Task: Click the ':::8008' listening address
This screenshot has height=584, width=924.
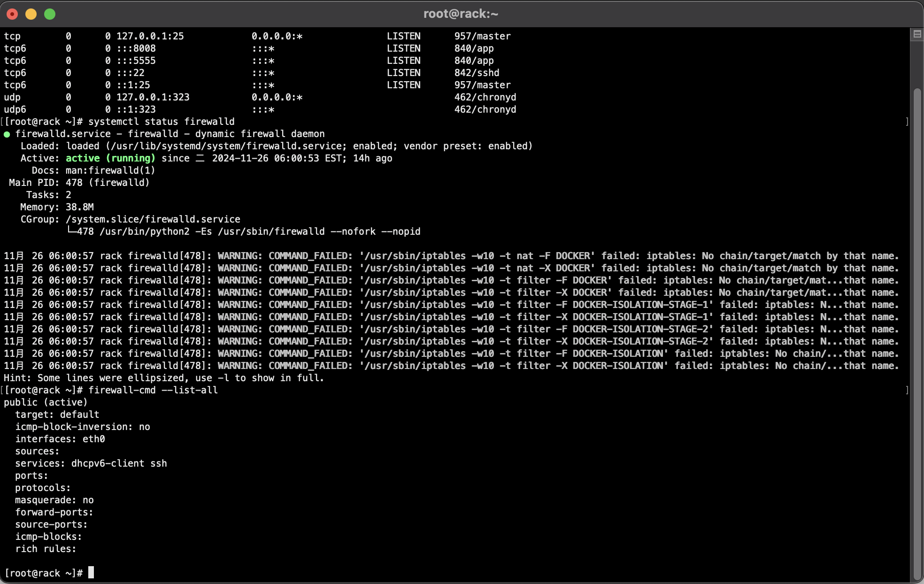Action: [136, 48]
